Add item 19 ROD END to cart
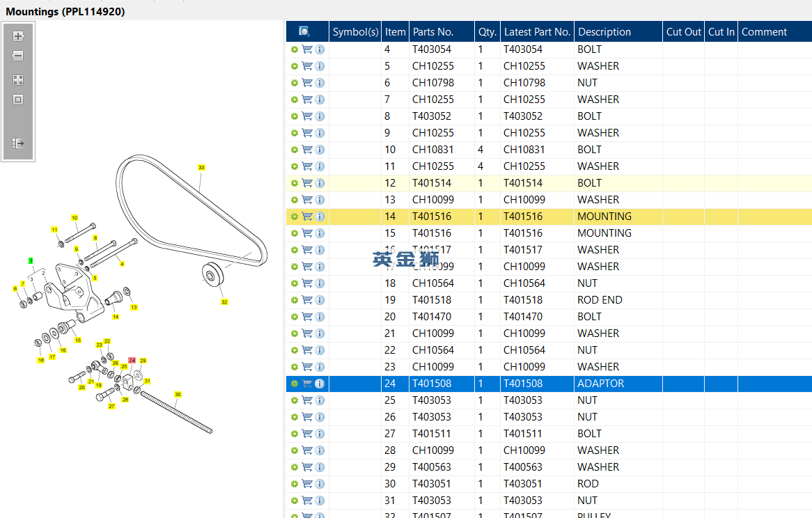812x518 pixels. tap(307, 300)
